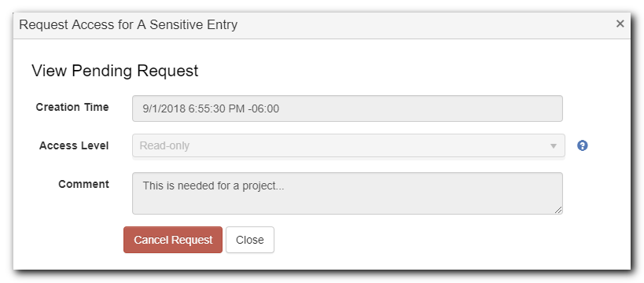Dismiss the dialog using the white Close button
Screen dimensions: 644x283
[250, 240]
